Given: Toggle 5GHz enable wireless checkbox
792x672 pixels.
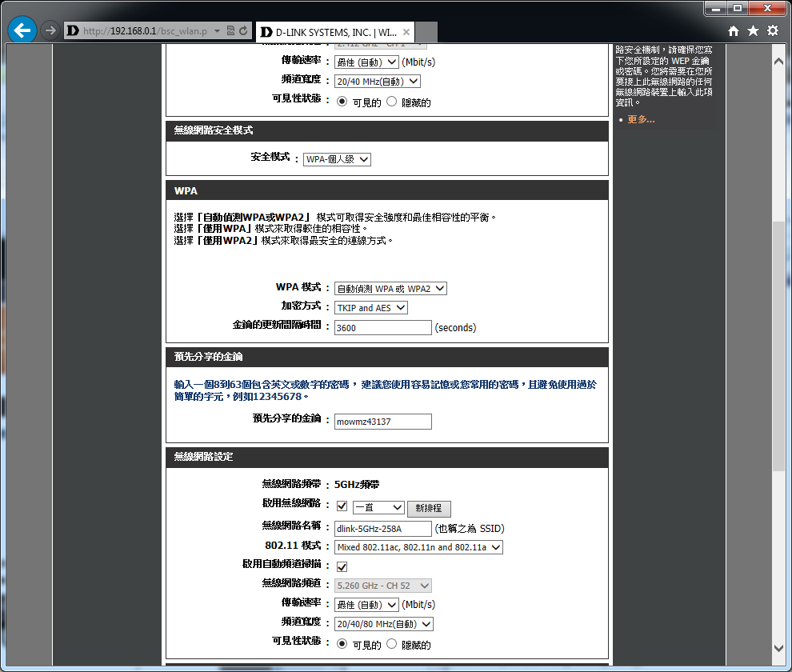Looking at the screenshot, I should click(342, 507).
